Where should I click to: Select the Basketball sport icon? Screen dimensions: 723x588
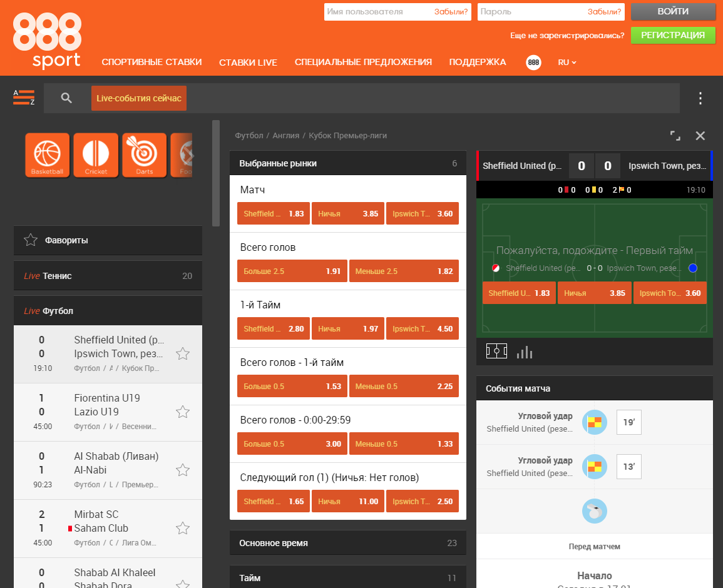(48, 155)
